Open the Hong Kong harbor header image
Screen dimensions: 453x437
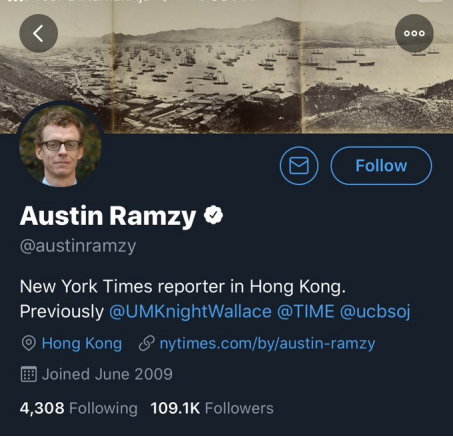click(x=227, y=67)
